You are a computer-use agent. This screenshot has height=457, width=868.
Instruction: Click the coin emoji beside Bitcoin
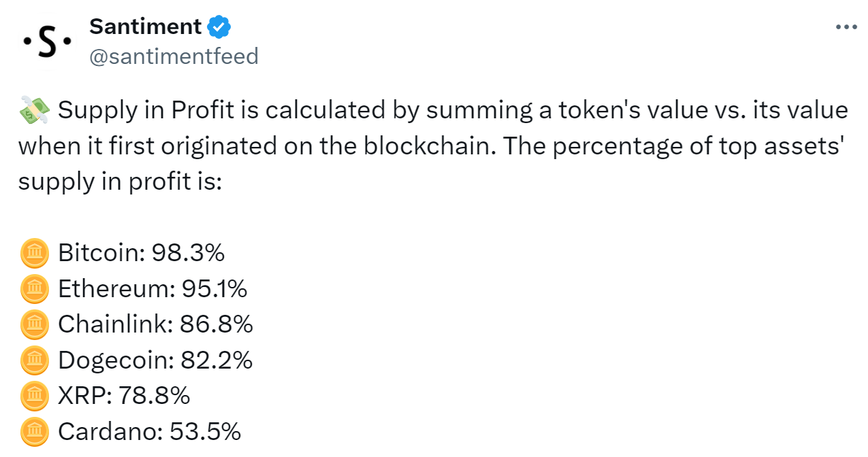(34, 254)
